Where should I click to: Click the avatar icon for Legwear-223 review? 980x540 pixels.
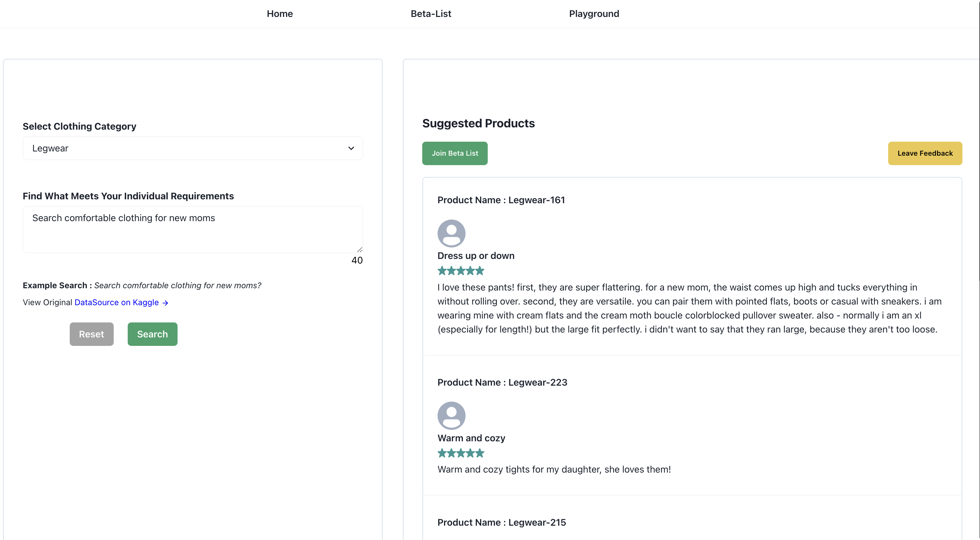(451, 415)
